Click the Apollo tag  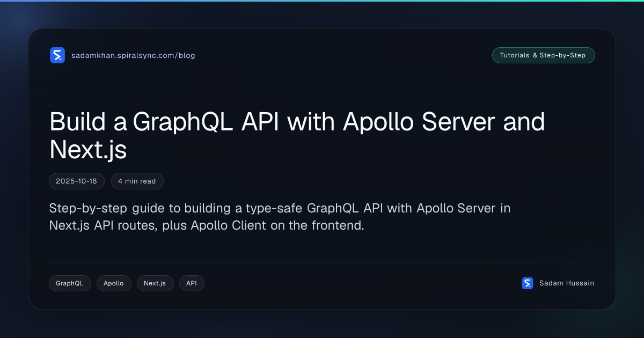pos(114,283)
